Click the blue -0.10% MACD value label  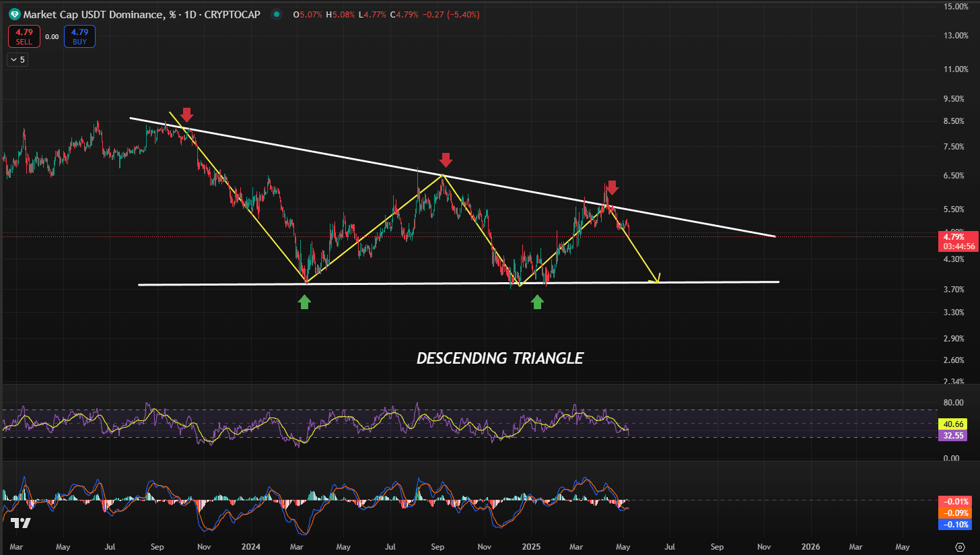coord(954,525)
